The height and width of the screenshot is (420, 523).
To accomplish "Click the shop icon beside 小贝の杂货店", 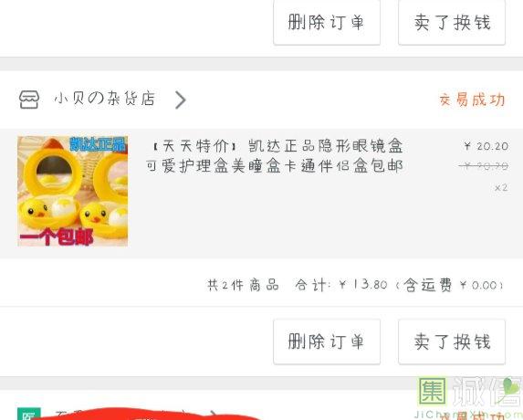I will coord(29,100).
